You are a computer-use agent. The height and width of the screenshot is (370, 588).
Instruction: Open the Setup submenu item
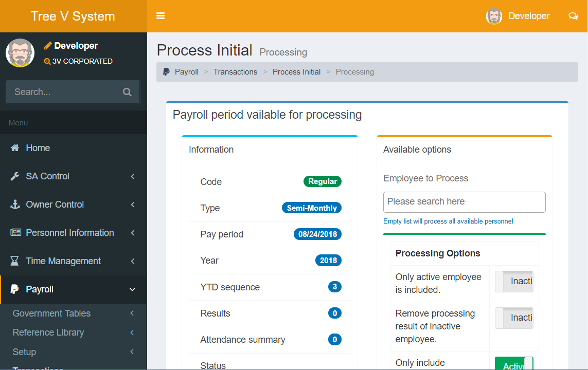point(24,352)
